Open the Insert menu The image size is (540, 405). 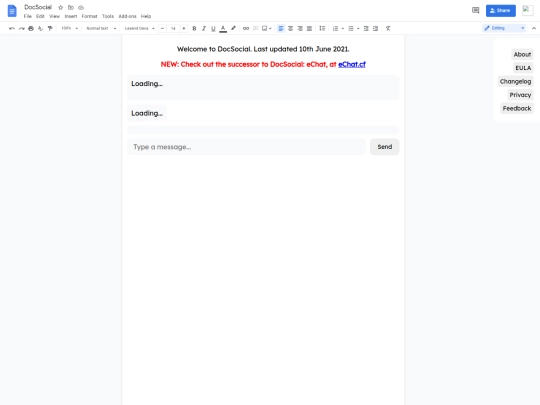click(71, 16)
